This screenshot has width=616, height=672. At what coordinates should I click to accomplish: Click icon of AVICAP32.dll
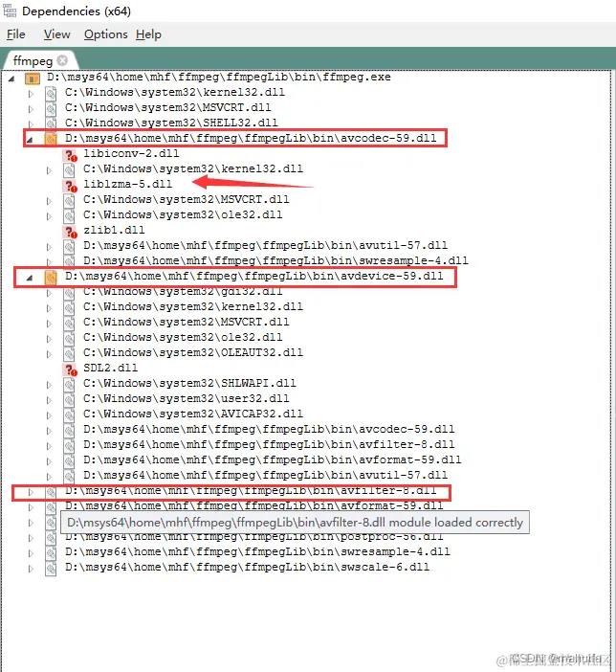tap(69, 414)
